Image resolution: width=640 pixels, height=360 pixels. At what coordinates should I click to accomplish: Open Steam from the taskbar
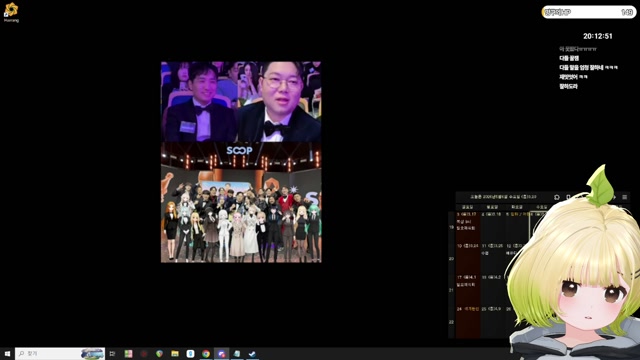point(252,353)
